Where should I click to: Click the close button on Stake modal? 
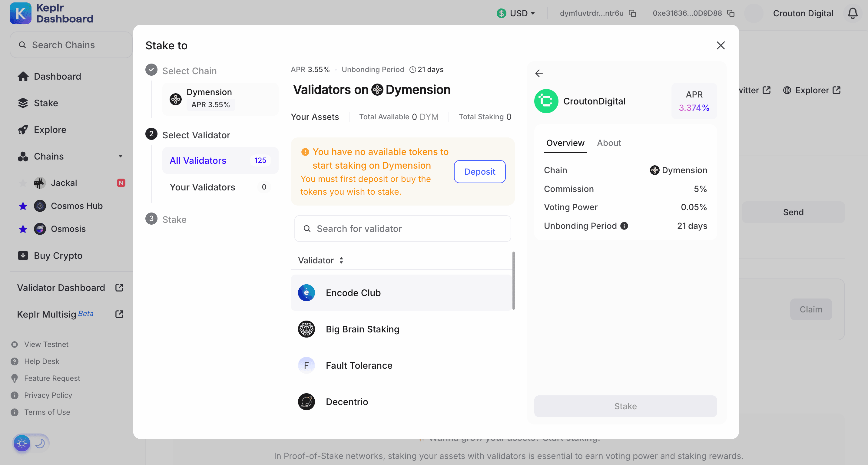coord(721,45)
